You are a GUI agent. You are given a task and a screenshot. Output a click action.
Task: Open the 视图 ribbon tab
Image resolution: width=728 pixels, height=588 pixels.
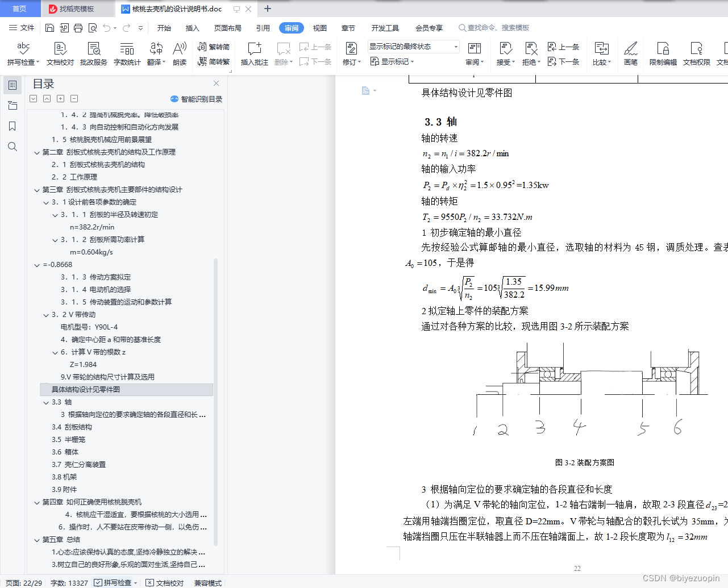pos(320,28)
